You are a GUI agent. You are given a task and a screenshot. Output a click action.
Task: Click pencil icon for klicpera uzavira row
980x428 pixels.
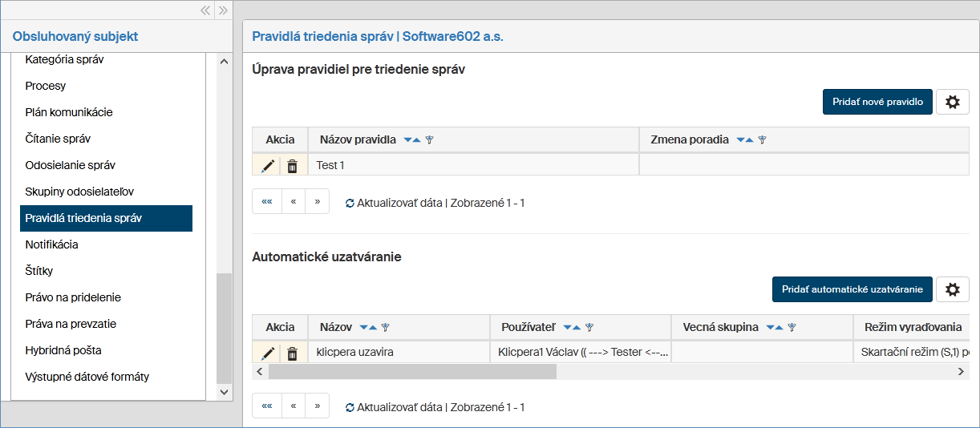268,353
